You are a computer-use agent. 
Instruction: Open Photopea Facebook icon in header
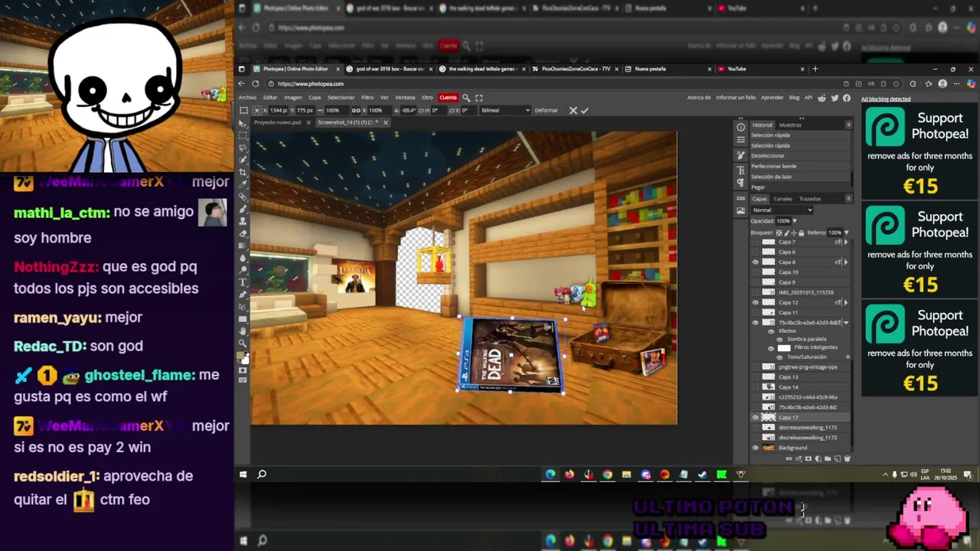tap(847, 97)
